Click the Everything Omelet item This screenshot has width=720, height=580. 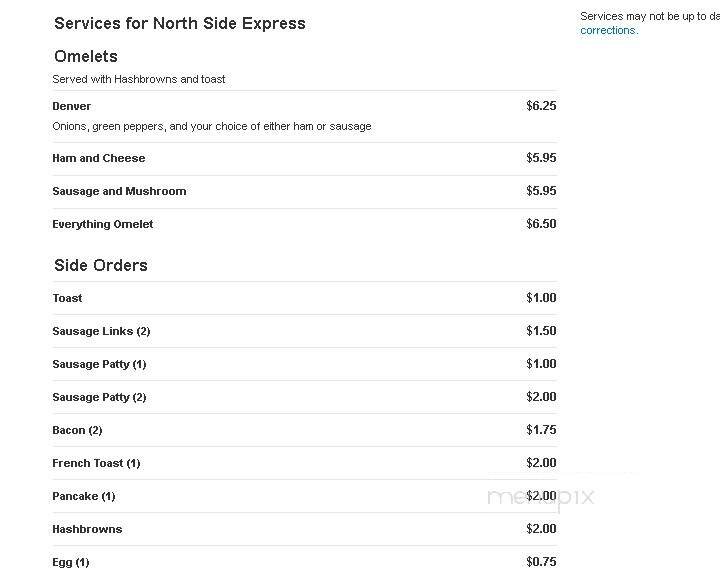(103, 224)
